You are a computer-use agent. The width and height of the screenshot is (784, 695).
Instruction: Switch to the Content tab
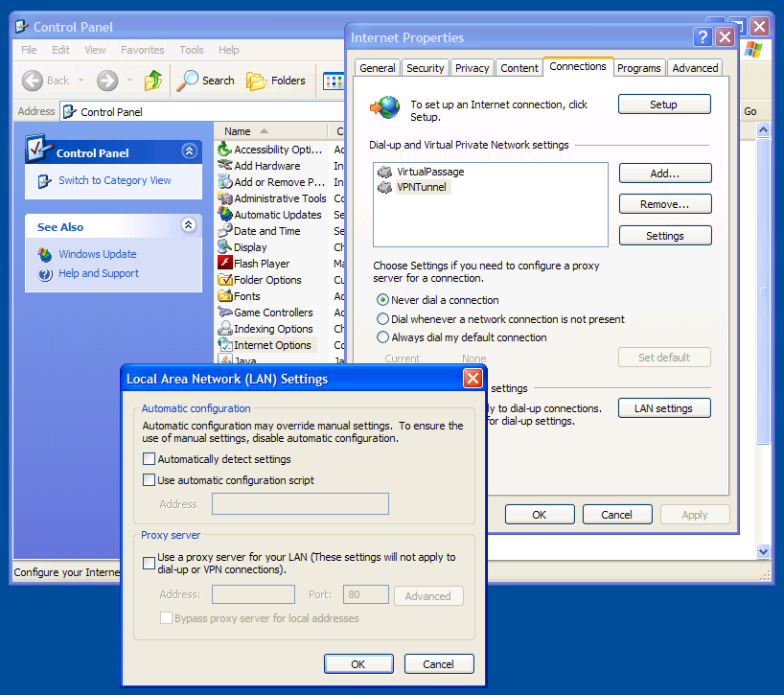(519, 68)
